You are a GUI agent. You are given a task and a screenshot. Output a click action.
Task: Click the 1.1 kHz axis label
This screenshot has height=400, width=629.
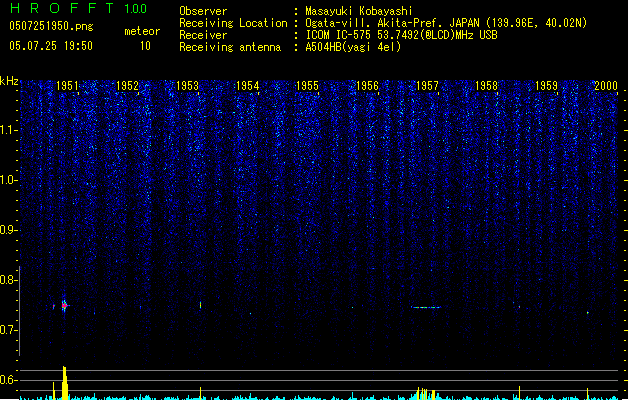click(8, 130)
